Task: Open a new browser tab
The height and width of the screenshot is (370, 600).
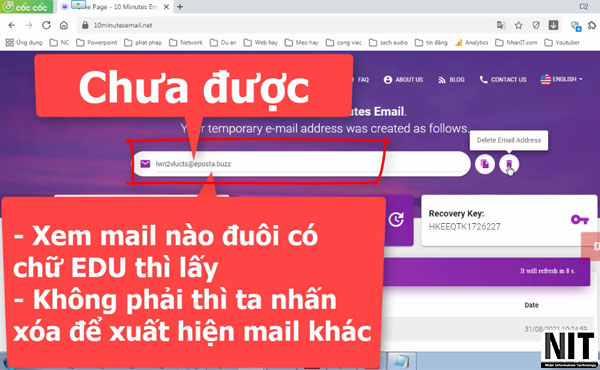Action: click(x=180, y=7)
